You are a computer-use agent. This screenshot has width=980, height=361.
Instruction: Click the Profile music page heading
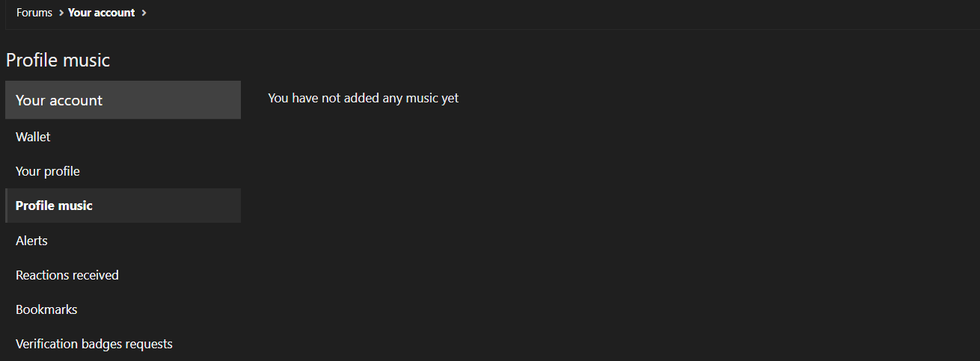[58, 61]
